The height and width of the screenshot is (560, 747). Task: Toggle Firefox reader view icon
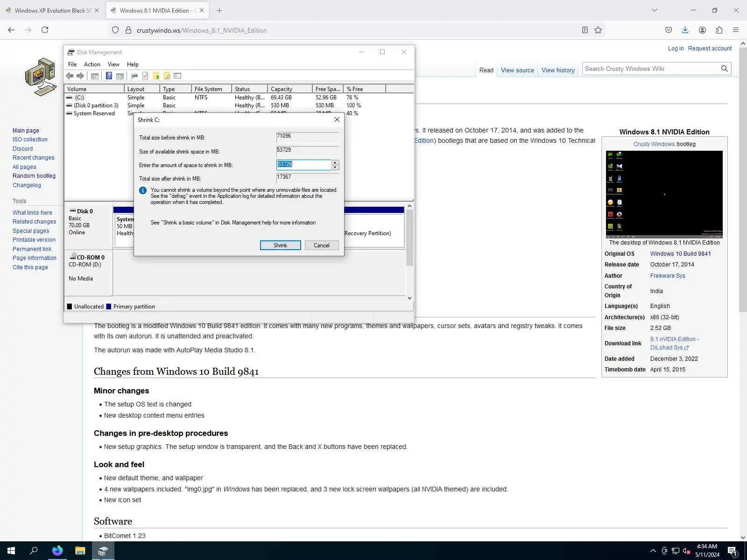[x=585, y=30]
